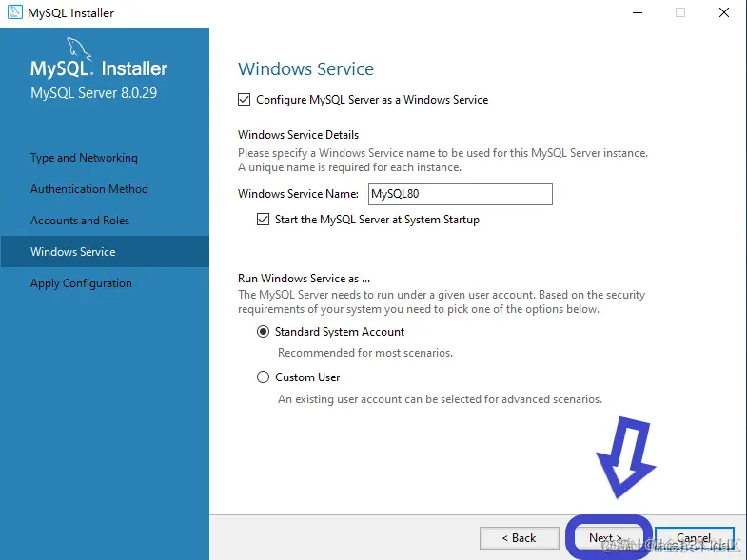
Task: Go to the Type and Networking step
Action: [x=84, y=158]
